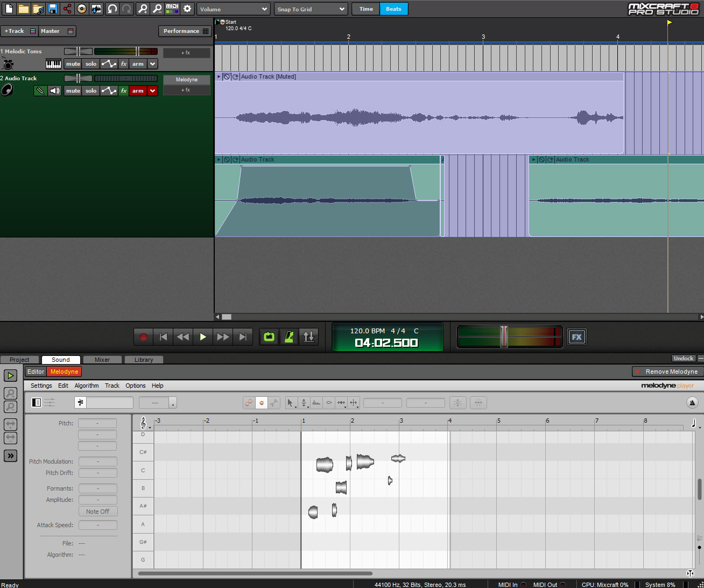Open the Performance panel button

point(185,31)
